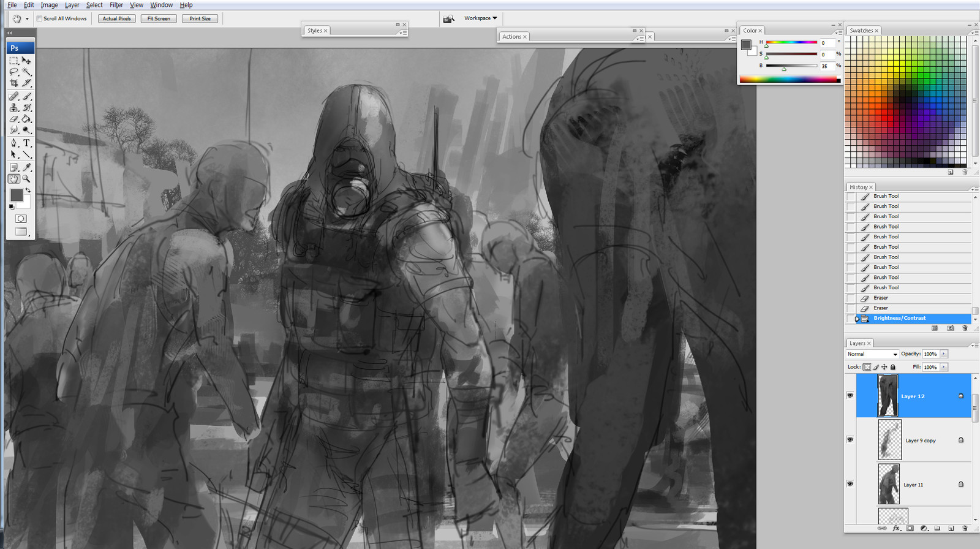Toggle lock image pixels brush icon
This screenshot has height=549, width=980.
pos(876,367)
